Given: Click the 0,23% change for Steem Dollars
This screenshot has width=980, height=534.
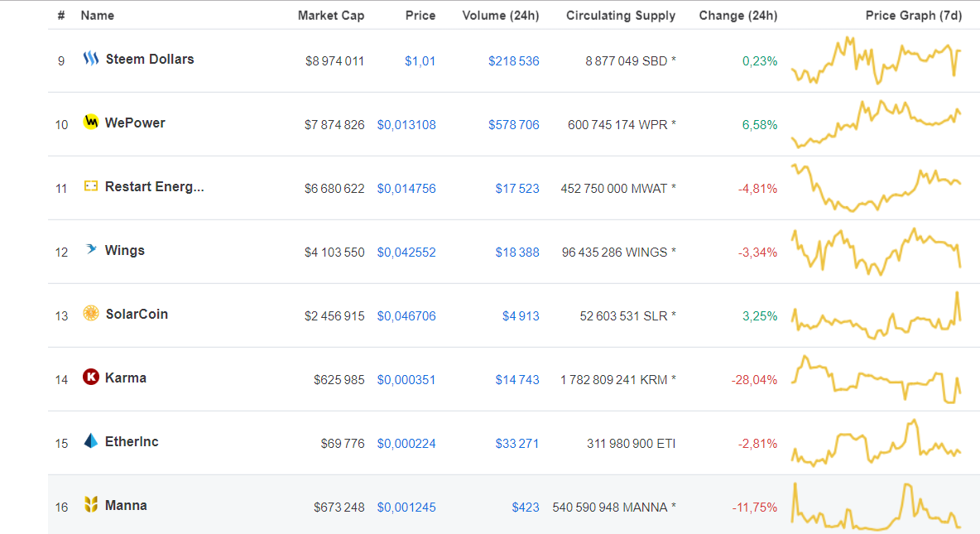Looking at the screenshot, I should click(759, 61).
